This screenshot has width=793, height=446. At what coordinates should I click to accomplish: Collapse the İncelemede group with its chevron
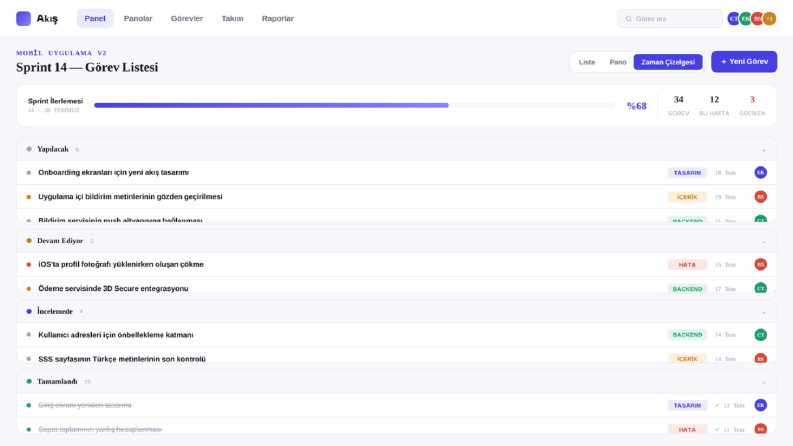point(764,313)
